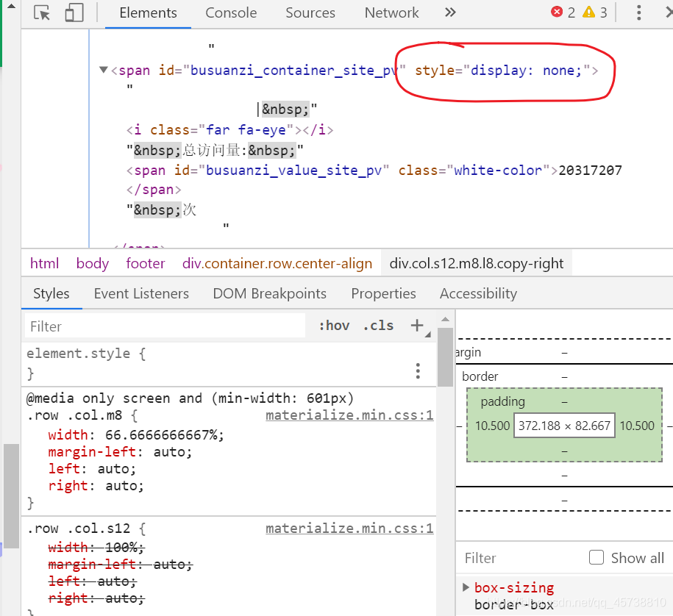Toggle the .cls classes button
673x616 pixels.
coord(378,326)
